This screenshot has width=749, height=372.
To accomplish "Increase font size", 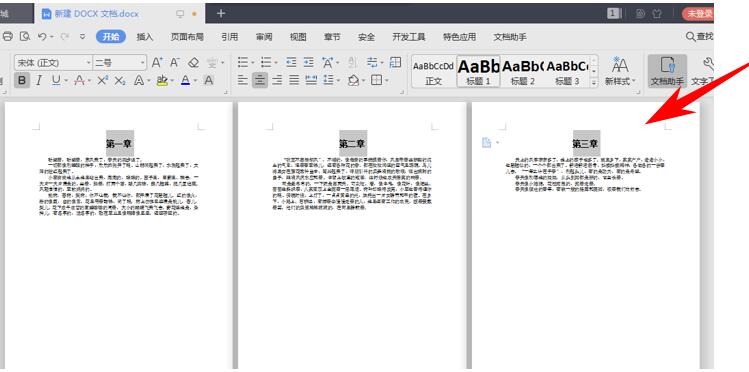I will (157, 63).
